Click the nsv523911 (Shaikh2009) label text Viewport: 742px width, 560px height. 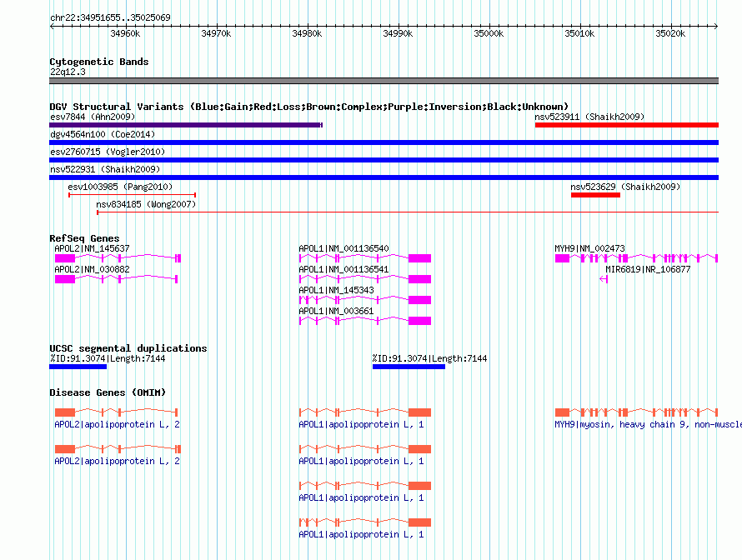pos(589,117)
